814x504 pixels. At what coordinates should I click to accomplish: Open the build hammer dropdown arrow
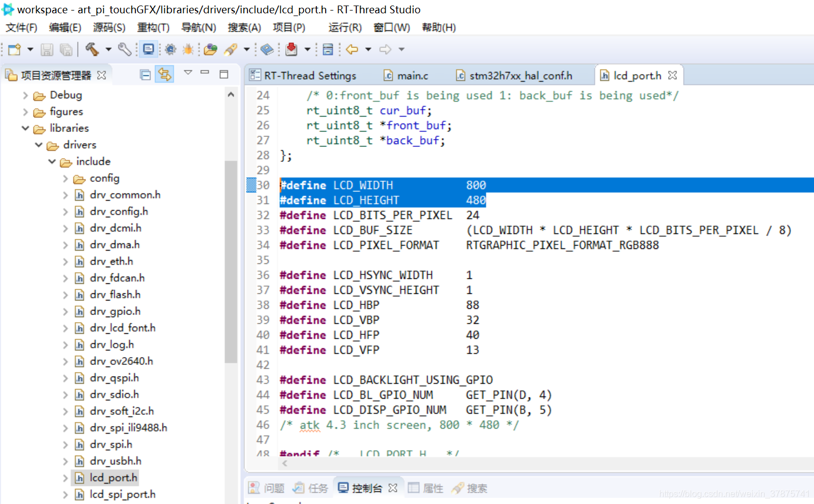108,49
